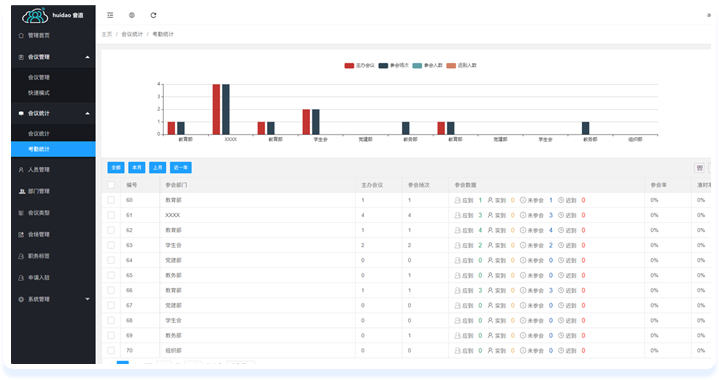Click the 未参会 clock icon in row 68

pos(523,320)
